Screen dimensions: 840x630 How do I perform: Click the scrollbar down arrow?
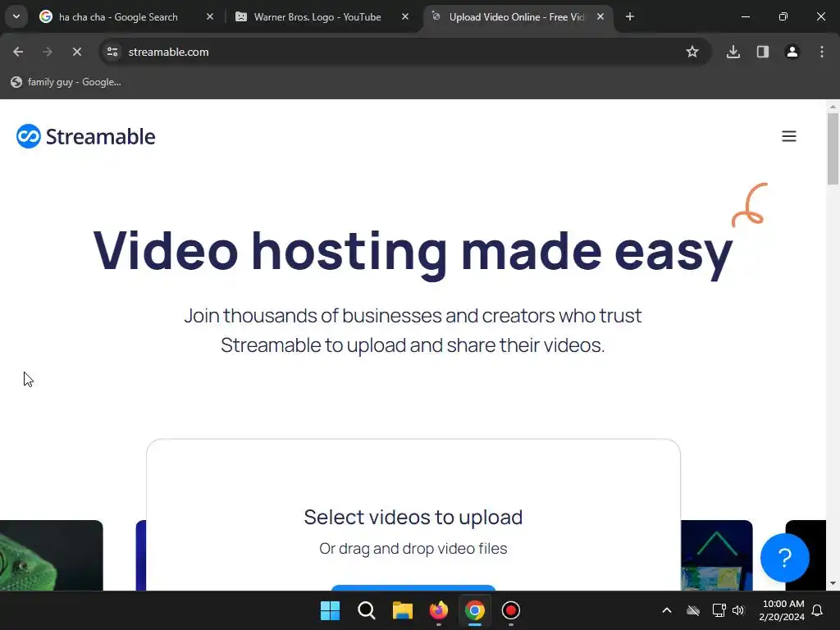[x=833, y=583]
